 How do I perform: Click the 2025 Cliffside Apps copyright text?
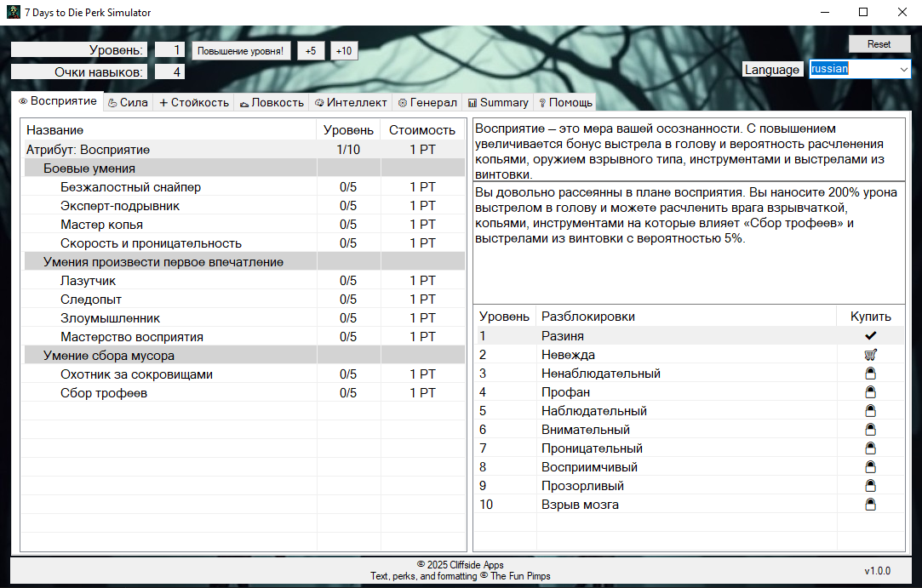click(461, 565)
